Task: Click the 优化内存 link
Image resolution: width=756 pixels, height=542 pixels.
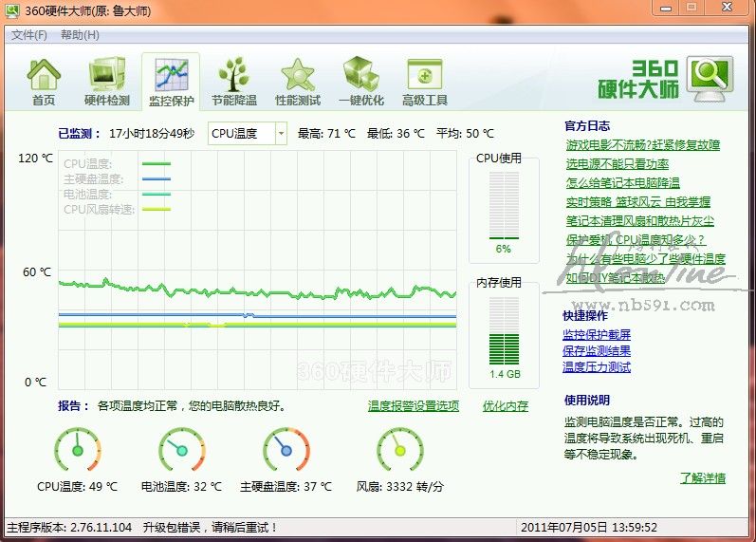Action: (505, 406)
